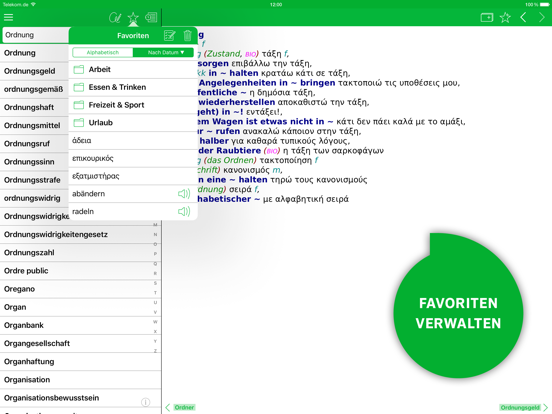The height and width of the screenshot is (414, 552).
Task: Tap the add-to-folder icon in top right
Action: (x=487, y=17)
